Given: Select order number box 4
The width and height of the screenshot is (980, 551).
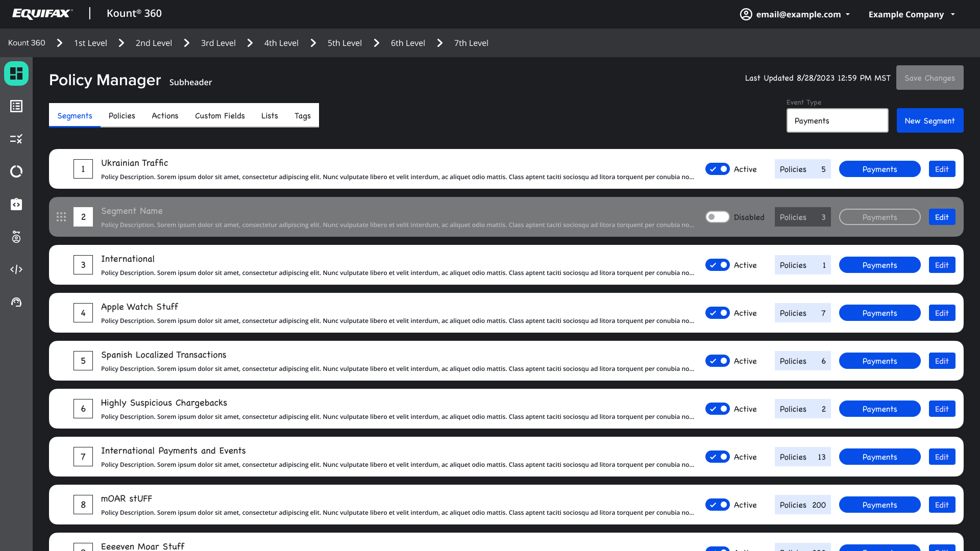Looking at the screenshot, I should coord(83,313).
